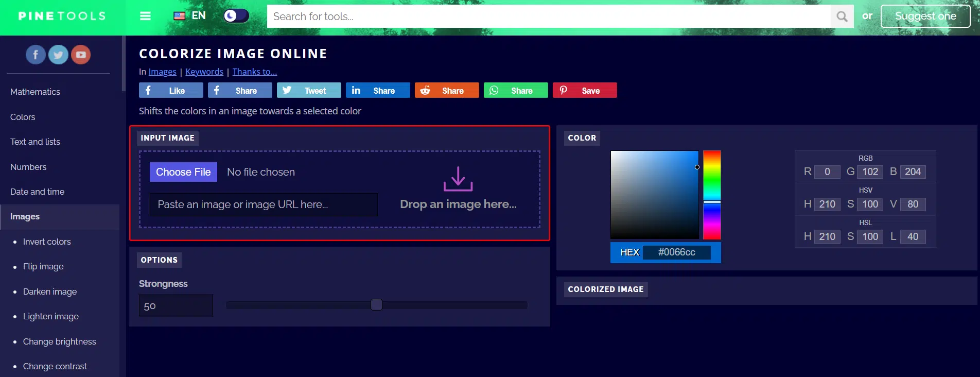The image size is (980, 377).
Task: Share on Reddit button
Action: coord(446,91)
